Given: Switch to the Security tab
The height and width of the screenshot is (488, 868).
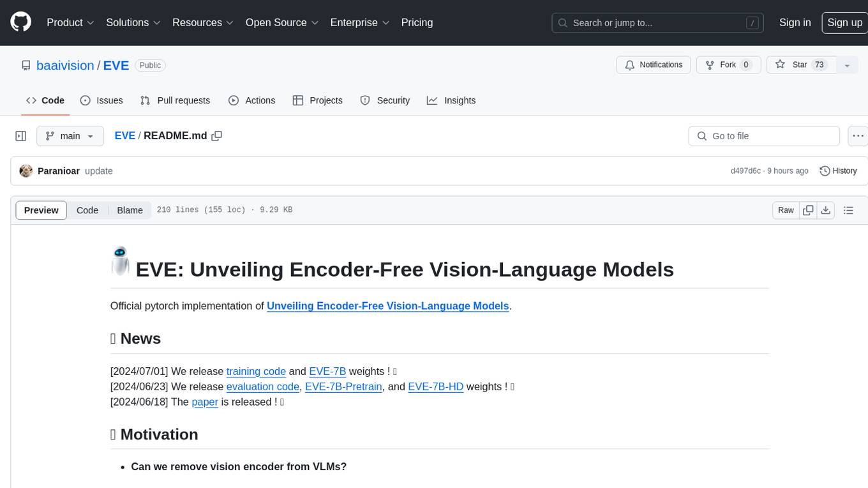Looking at the screenshot, I should (385, 100).
